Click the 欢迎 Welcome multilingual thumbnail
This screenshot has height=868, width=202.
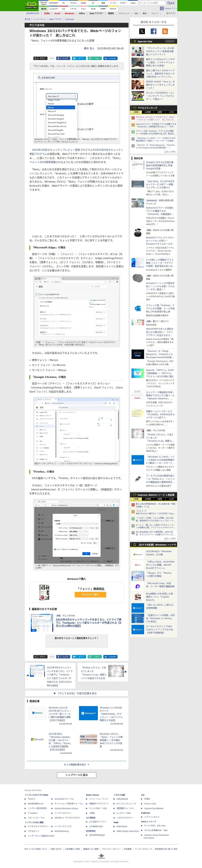[x=88, y=739]
